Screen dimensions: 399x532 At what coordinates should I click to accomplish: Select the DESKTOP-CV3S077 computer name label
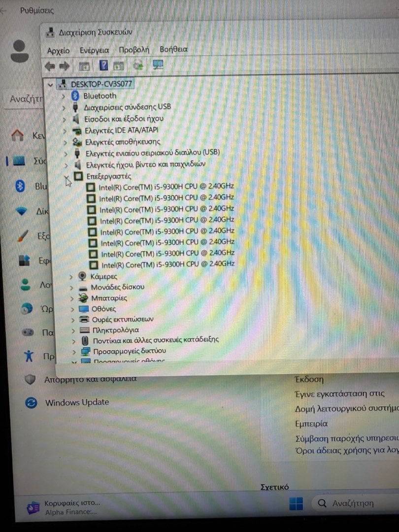(101, 84)
